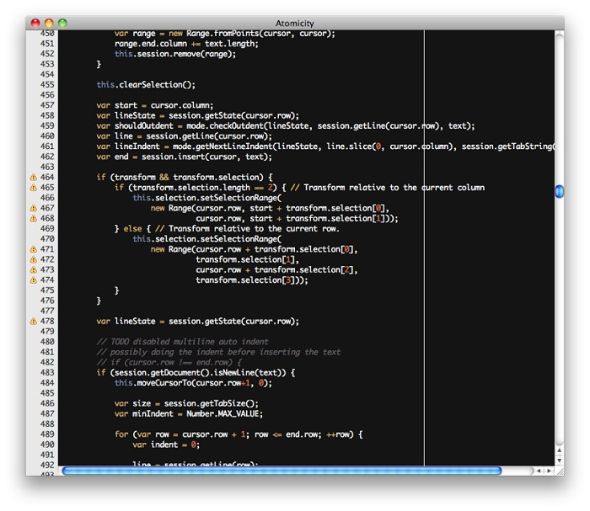Click the vertical scrollbar up arrow

[x=560, y=450]
